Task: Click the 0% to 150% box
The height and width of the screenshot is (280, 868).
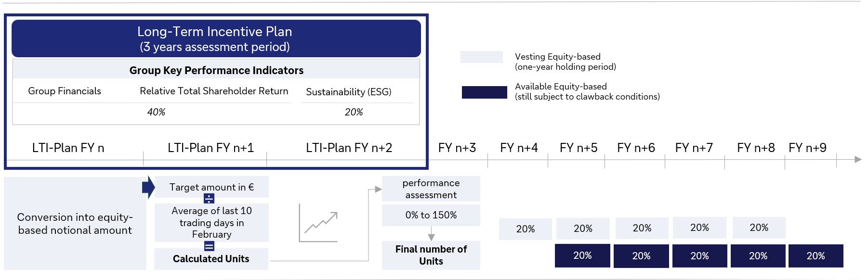Action: coord(431,215)
